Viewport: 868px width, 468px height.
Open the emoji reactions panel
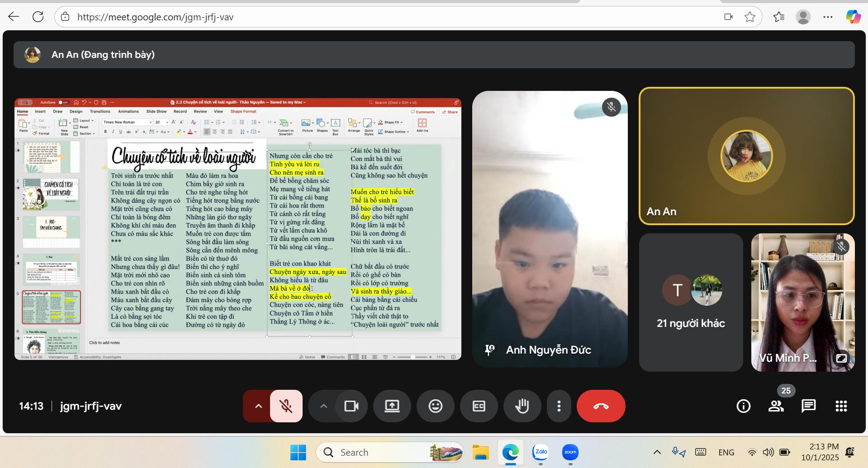click(x=435, y=406)
